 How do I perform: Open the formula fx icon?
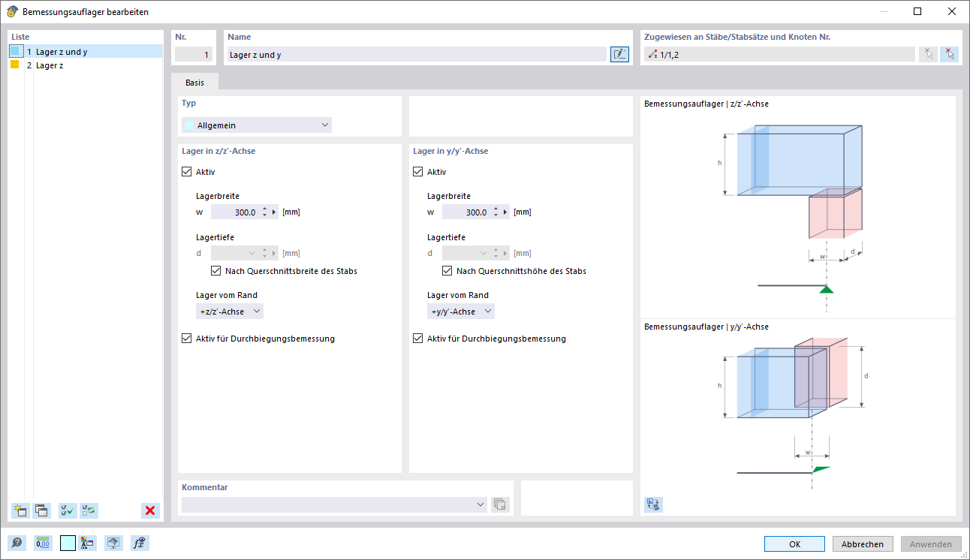(x=139, y=543)
